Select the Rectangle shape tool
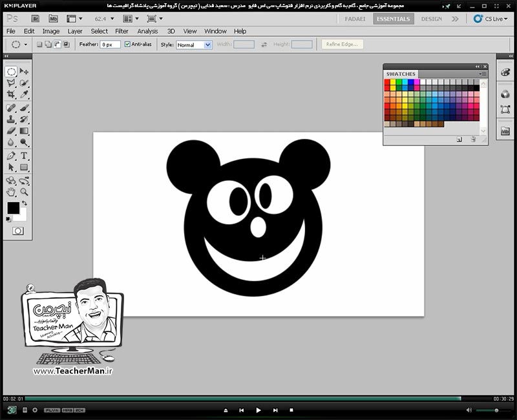 24,167
